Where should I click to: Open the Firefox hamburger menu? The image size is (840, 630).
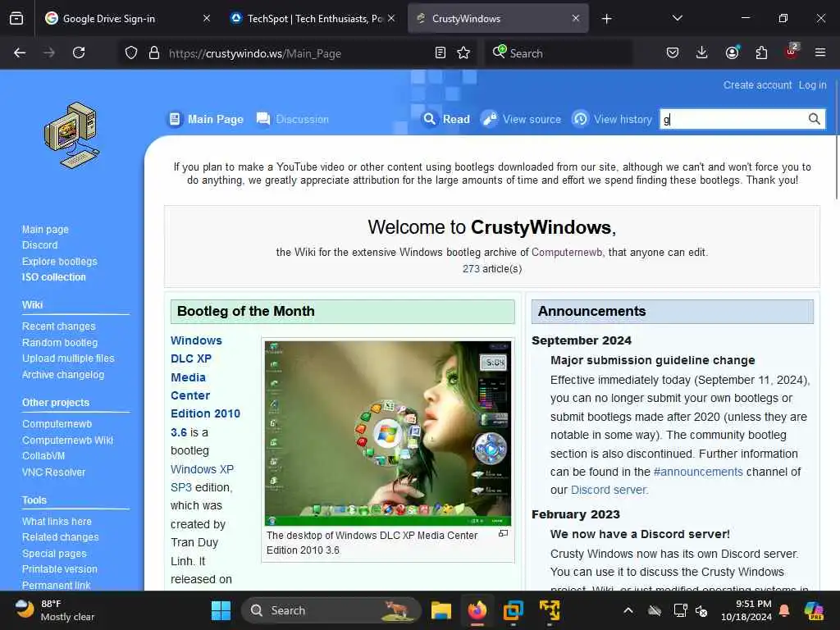[820, 52]
